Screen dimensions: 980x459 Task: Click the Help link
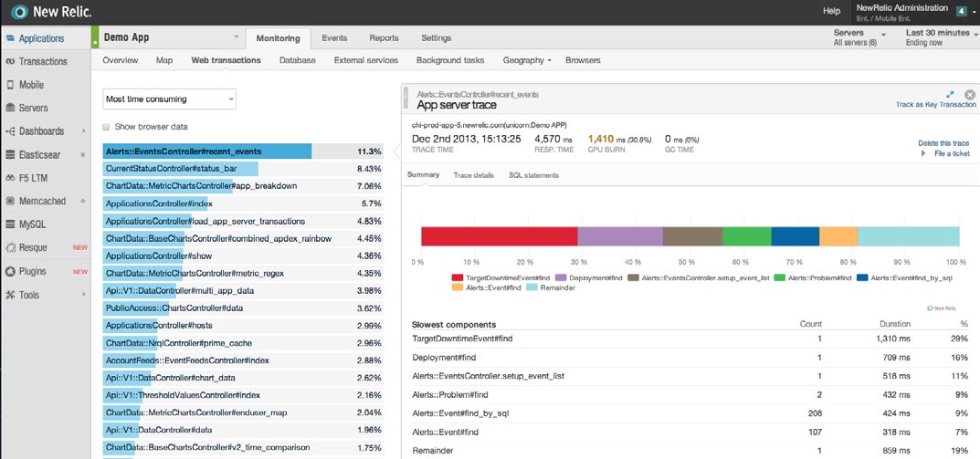(831, 11)
